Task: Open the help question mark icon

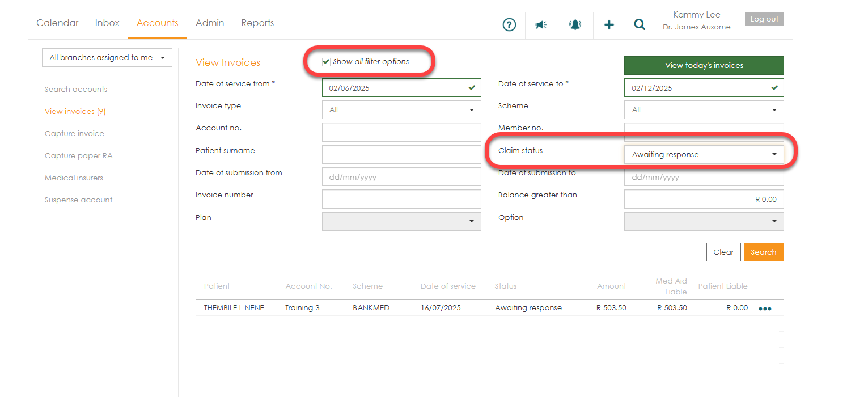Action: tap(509, 25)
